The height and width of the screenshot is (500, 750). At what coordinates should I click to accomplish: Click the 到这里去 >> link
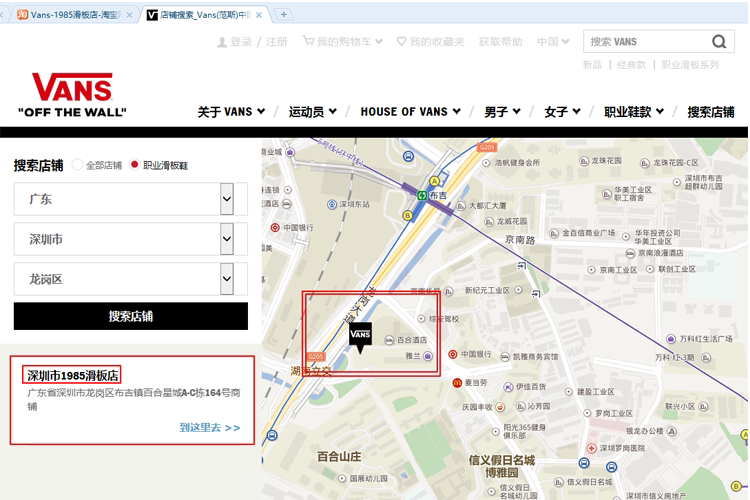tap(210, 427)
